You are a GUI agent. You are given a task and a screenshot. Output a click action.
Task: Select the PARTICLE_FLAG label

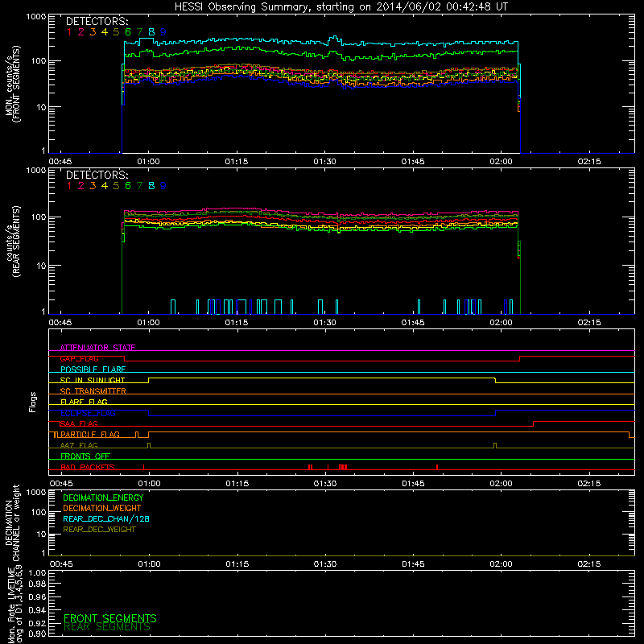pyautogui.click(x=90, y=435)
